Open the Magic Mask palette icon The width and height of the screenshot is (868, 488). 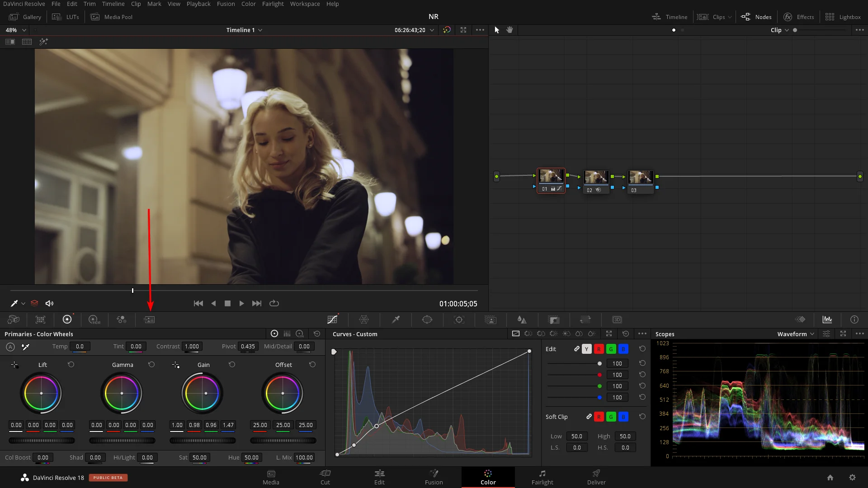coord(491,319)
